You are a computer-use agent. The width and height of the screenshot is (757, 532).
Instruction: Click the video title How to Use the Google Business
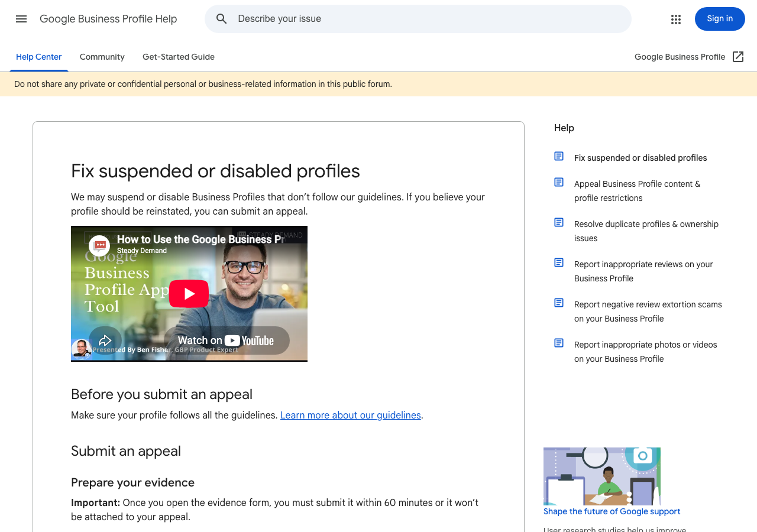[199, 239]
